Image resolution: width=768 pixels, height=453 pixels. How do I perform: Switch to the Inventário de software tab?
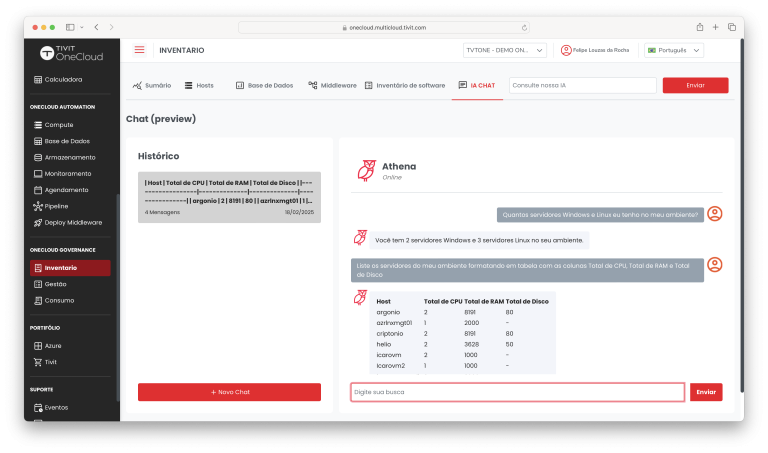405,86
